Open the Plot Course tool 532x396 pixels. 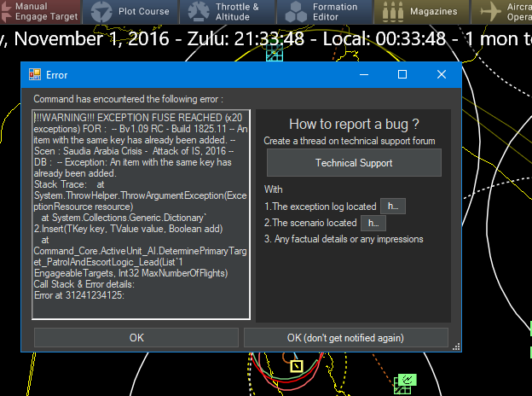click(130, 12)
